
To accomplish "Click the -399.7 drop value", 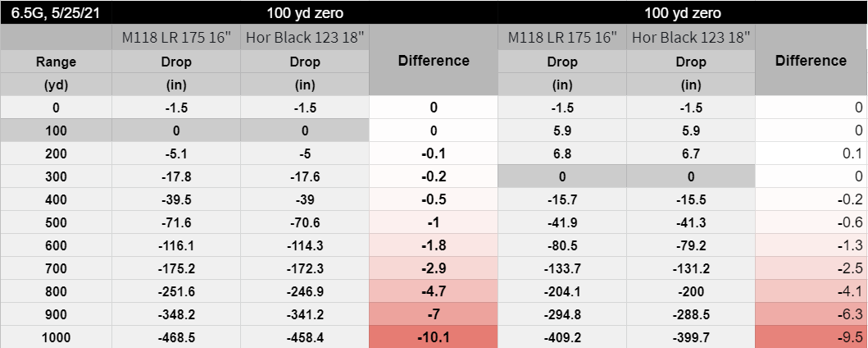I will click(691, 337).
